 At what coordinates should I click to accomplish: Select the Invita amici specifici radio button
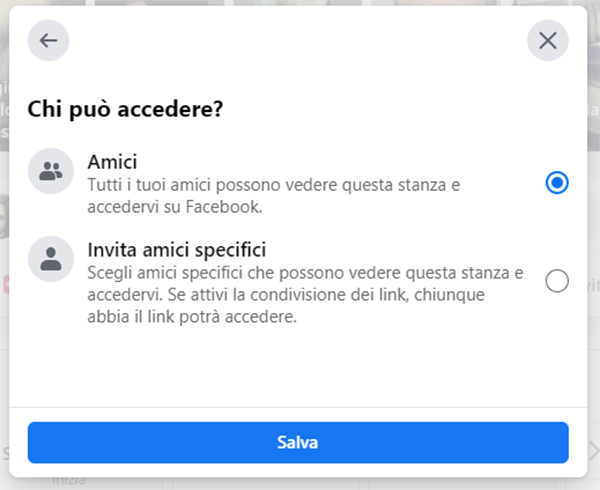(558, 281)
